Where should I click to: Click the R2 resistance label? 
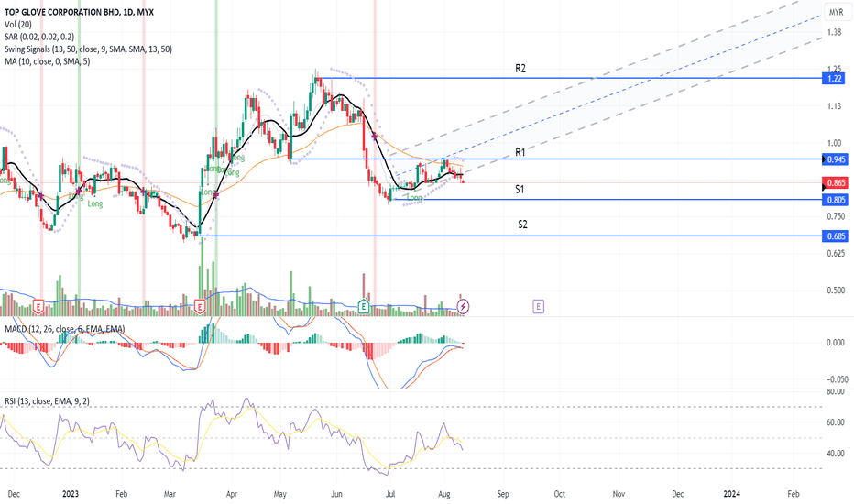coord(520,69)
